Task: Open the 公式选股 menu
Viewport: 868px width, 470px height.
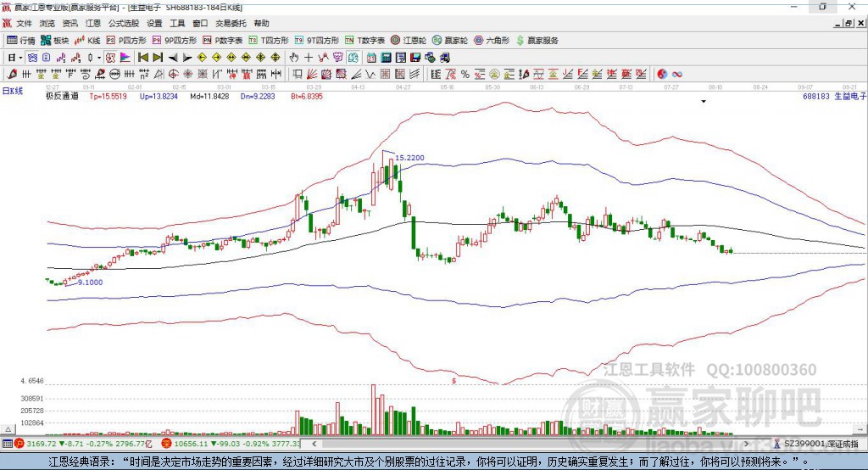Action: 124,23
